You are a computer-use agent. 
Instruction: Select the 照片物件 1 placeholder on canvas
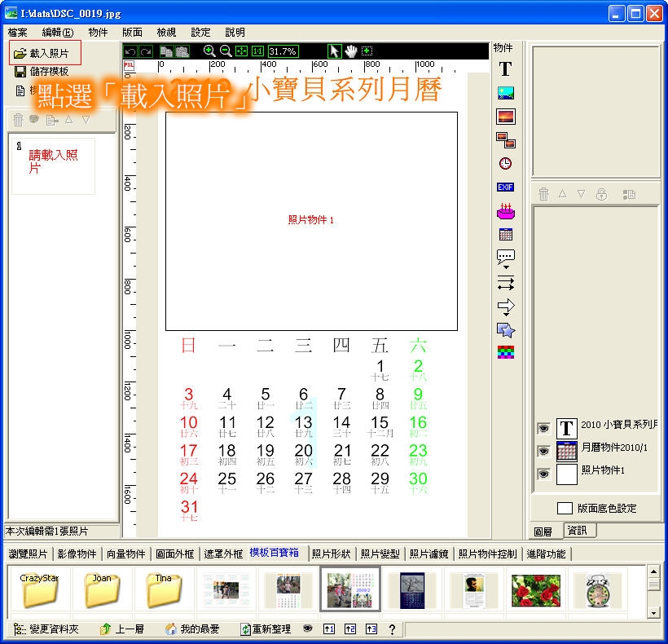(x=311, y=220)
